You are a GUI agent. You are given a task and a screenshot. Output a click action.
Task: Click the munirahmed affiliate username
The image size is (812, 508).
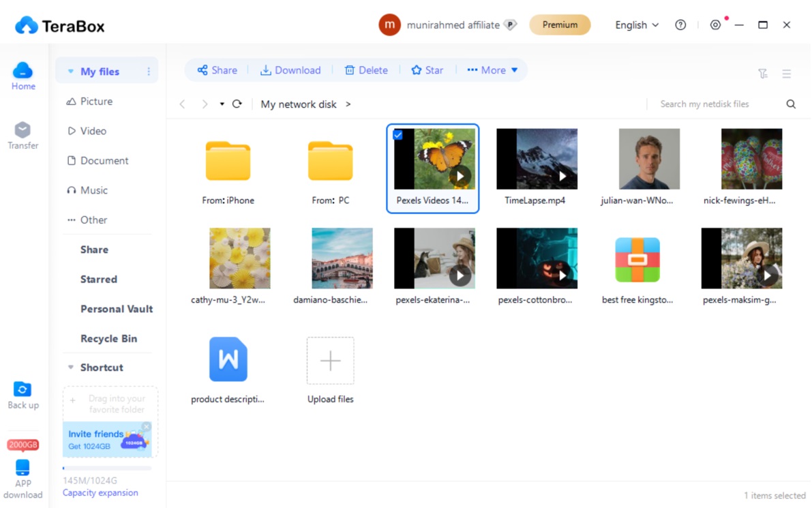(x=453, y=25)
